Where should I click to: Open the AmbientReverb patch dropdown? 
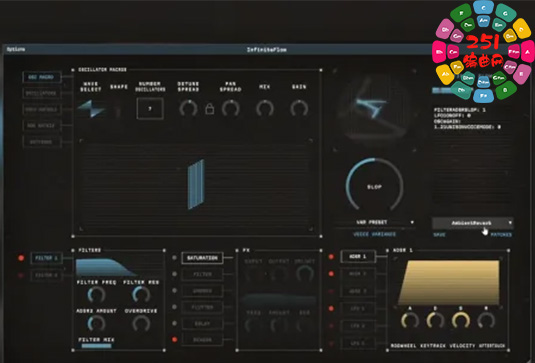tap(473, 223)
